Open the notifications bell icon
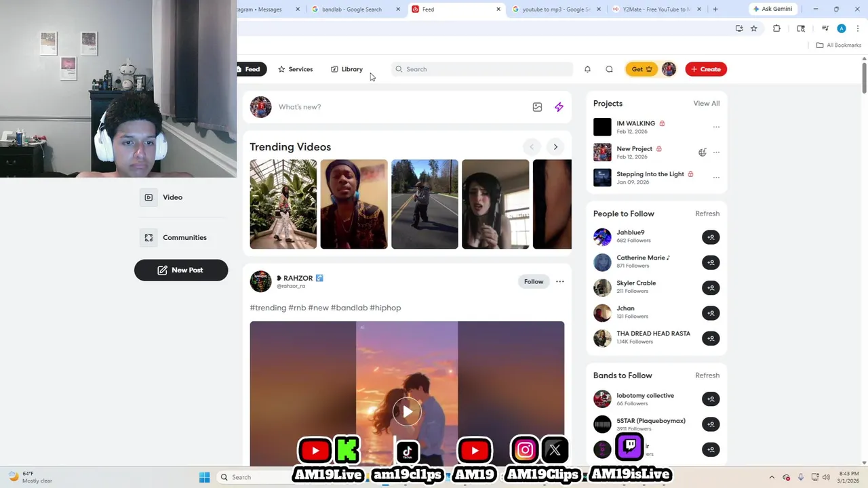 point(587,69)
